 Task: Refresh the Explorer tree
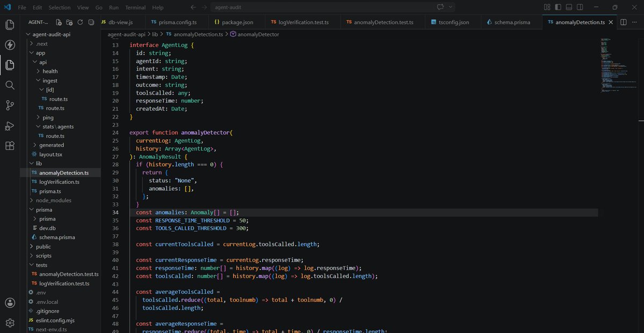pyautogui.click(x=80, y=23)
